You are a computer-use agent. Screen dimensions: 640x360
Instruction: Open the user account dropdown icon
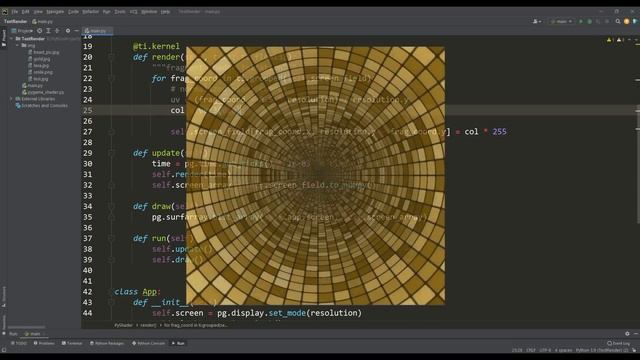tap(537, 22)
